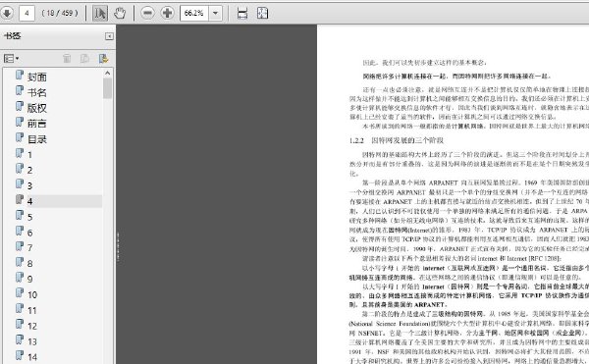Image resolution: width=589 pixels, height=364 pixels.
Task: Open the 版权 bookmark
Action: pos(37,108)
